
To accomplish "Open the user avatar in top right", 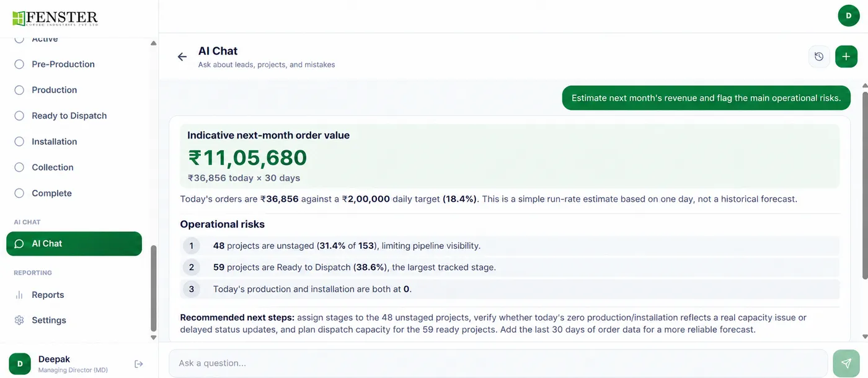I will 849,16.
